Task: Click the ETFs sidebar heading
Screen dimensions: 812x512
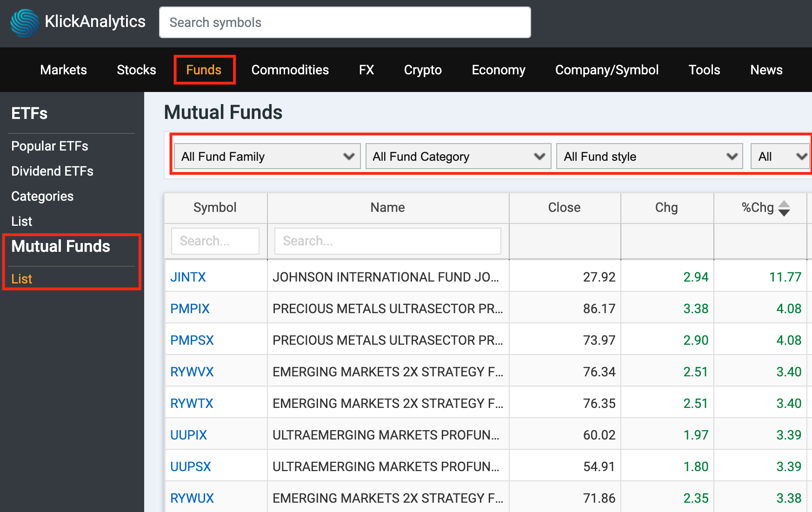Action: click(29, 113)
